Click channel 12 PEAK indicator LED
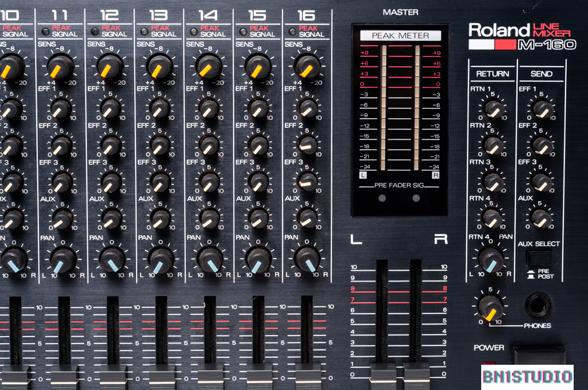The image size is (588, 390). coord(95,32)
